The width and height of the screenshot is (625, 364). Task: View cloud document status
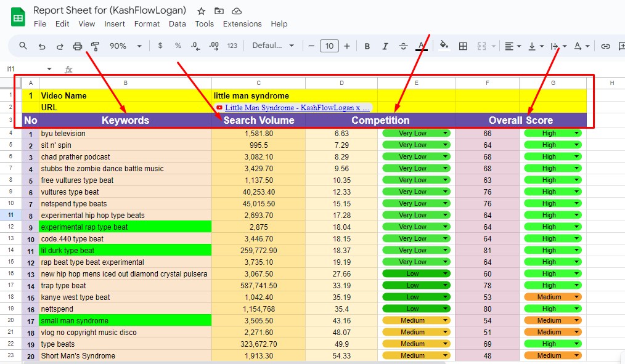(236, 11)
